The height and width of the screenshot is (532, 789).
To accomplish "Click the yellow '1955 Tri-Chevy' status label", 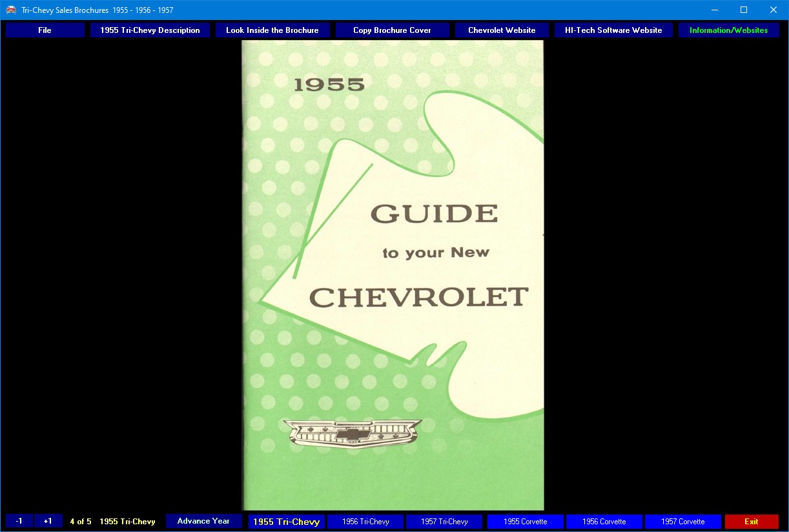I will (x=127, y=522).
